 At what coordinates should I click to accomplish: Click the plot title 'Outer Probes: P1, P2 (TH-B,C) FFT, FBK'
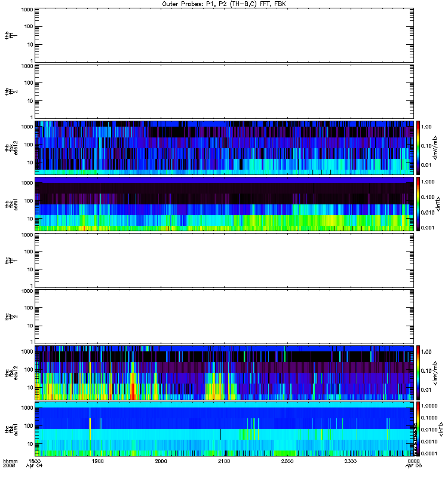(x=224, y=4)
